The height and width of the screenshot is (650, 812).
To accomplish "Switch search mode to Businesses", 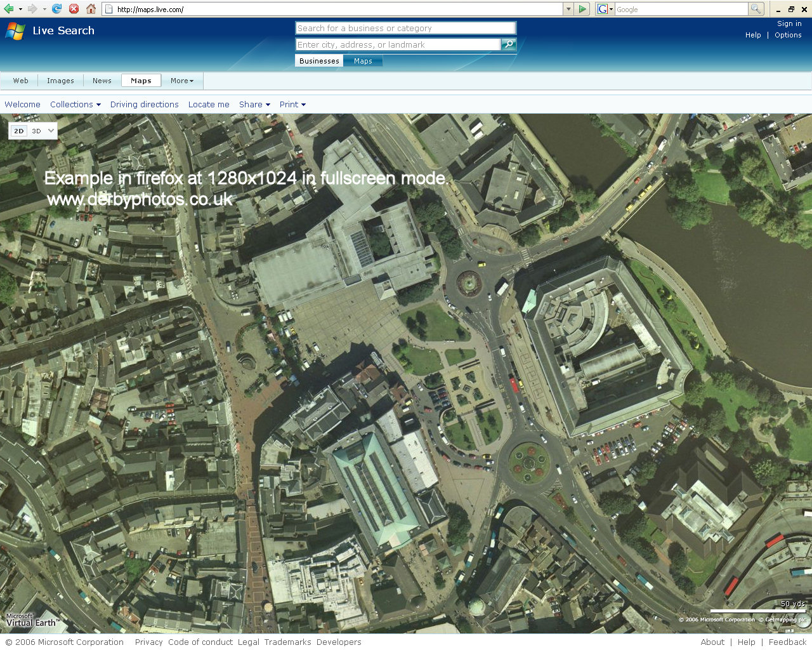I will (319, 60).
